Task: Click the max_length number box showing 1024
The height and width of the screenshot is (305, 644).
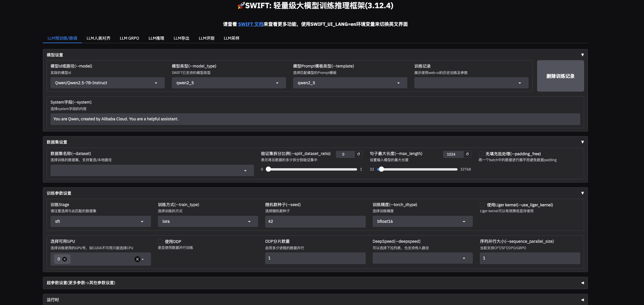Action: pyautogui.click(x=453, y=154)
